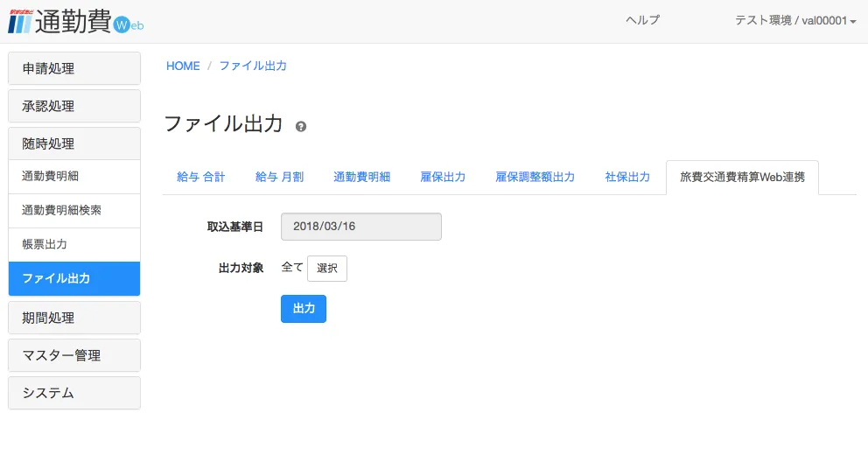The height and width of the screenshot is (455, 868).
Task: Go to HOME via breadcrumb
Action: point(183,66)
